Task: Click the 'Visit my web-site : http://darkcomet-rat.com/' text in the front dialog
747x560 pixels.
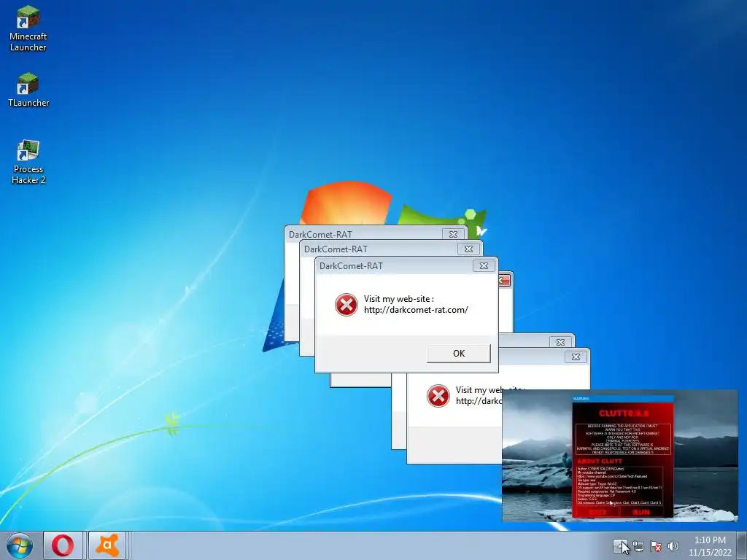Action: [416, 304]
